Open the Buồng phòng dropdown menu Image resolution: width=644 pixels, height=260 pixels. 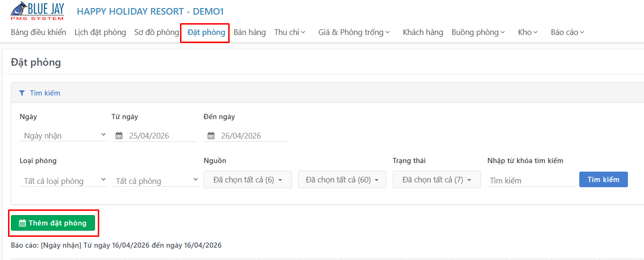478,32
